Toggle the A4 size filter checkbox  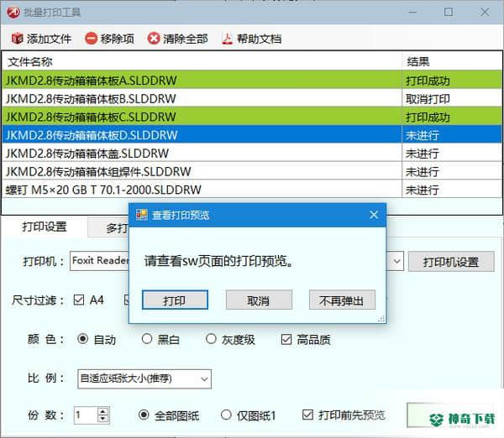[x=79, y=300]
